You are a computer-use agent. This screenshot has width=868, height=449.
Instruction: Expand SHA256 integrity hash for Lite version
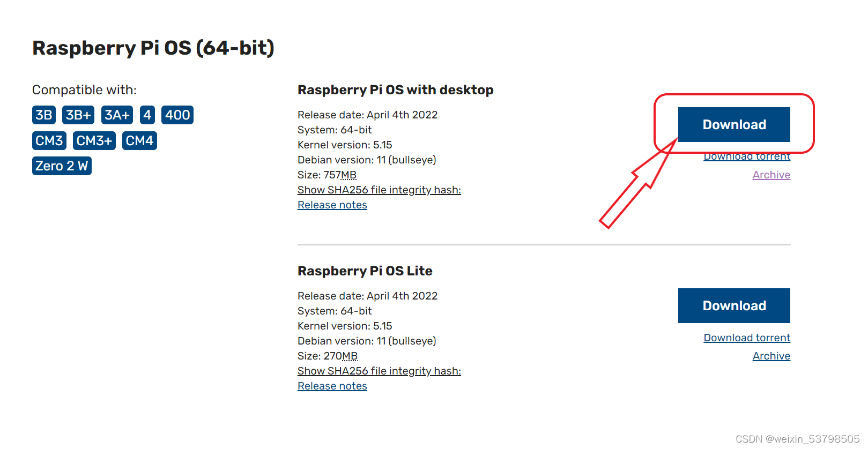pyautogui.click(x=379, y=371)
